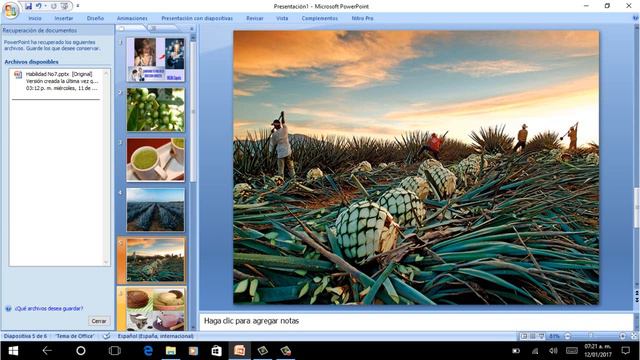Select slide 2 thumbnail with green berries

156,110
